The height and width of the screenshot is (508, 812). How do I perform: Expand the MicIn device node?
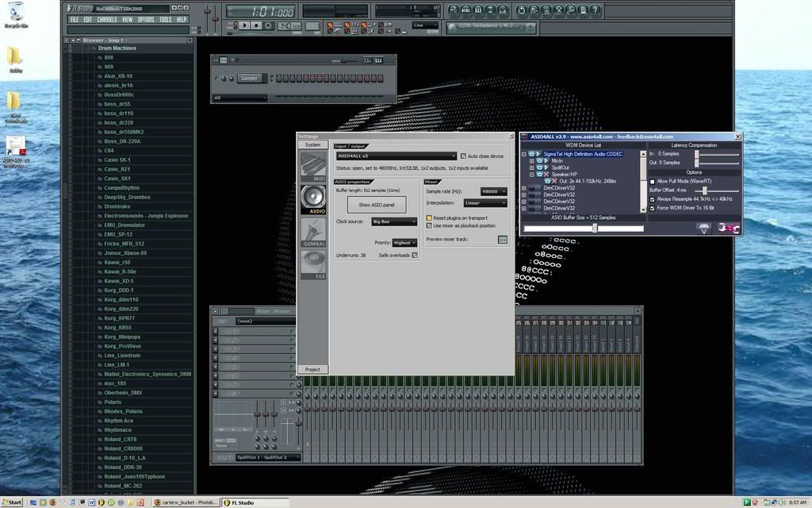pyautogui.click(x=532, y=161)
